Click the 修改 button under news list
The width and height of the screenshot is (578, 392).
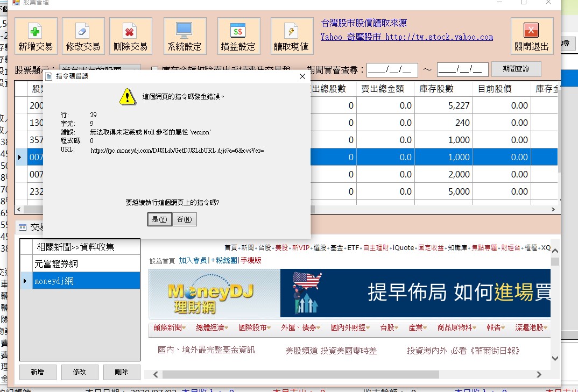(x=80, y=372)
